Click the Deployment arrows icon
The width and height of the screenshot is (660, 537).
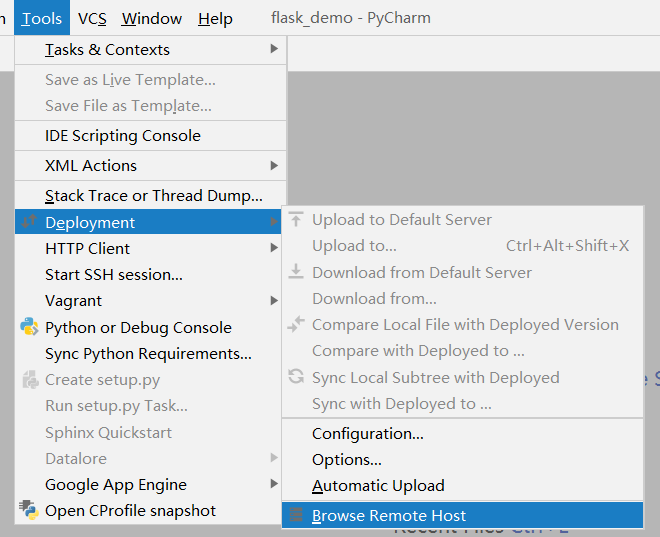[29, 221]
